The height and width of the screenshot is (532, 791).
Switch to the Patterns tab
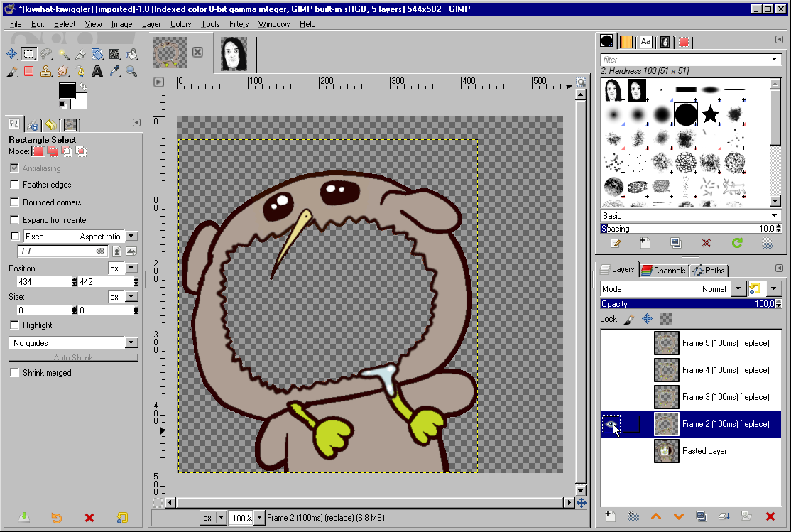click(626, 42)
